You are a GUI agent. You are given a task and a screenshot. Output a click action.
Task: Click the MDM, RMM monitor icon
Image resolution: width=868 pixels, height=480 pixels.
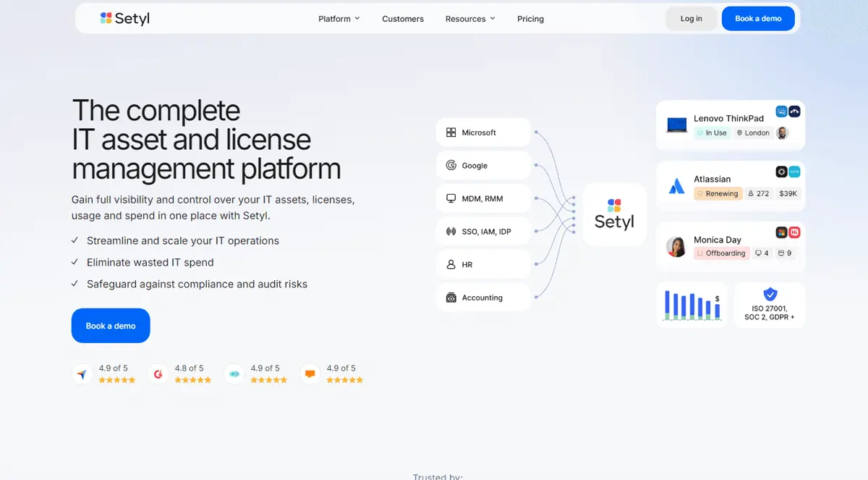pyautogui.click(x=451, y=198)
